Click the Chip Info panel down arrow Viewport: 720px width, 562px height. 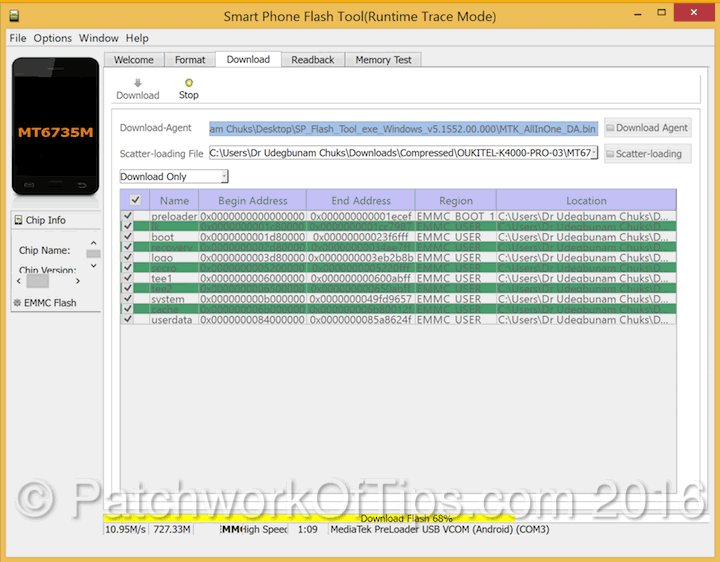tap(94, 265)
